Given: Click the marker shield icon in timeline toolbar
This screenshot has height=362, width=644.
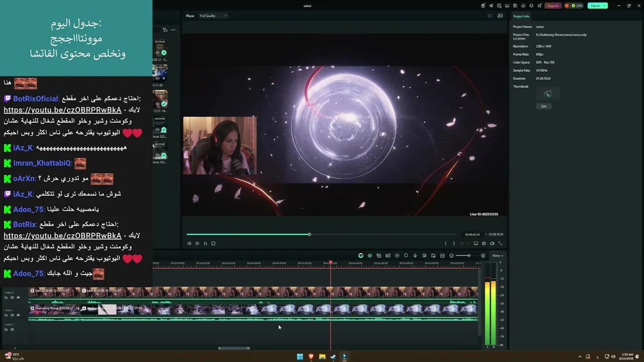Looking at the screenshot, I should coord(406,256).
